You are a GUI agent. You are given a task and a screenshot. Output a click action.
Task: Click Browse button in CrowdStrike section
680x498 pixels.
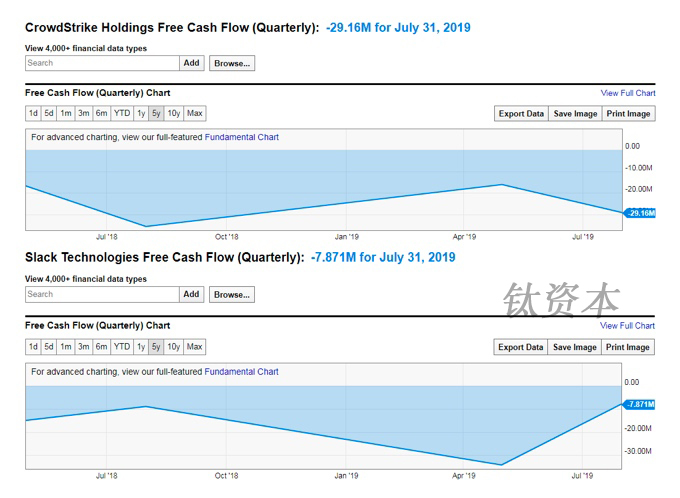click(232, 63)
